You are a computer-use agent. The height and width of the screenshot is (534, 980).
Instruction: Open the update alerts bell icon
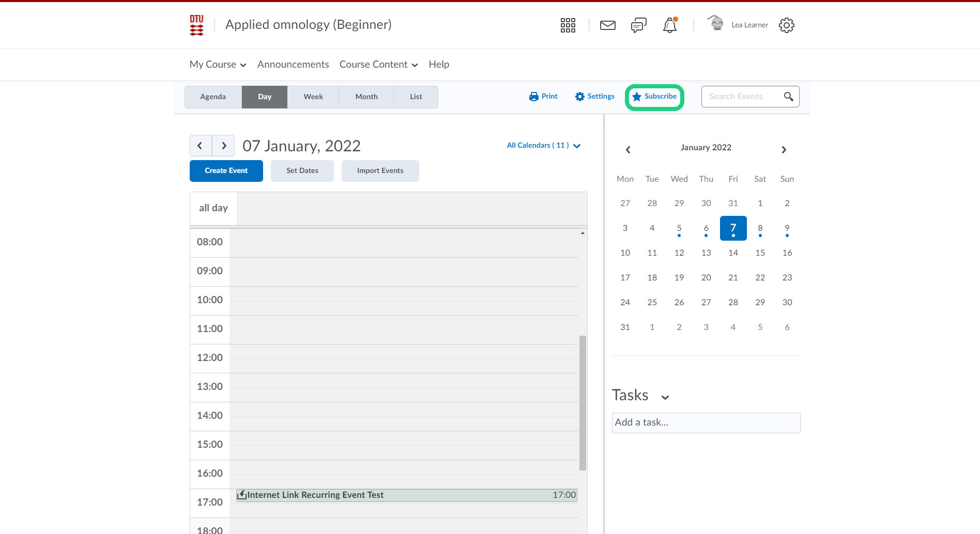669,25
